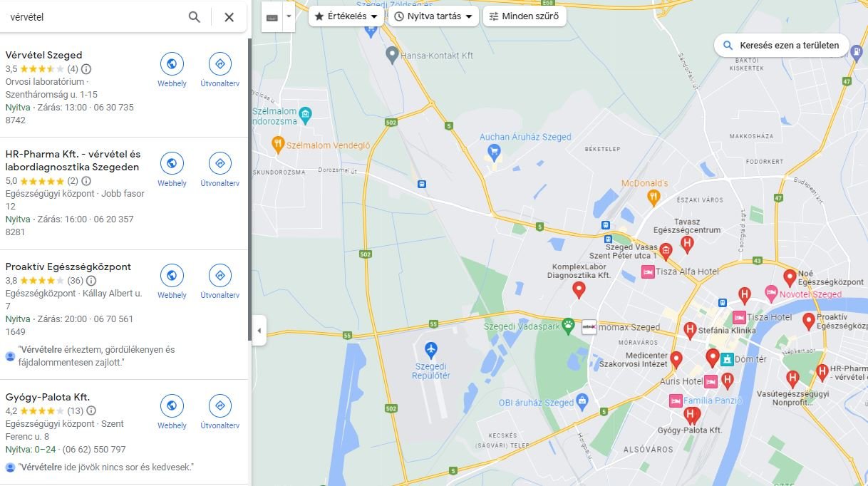Clear the search with the X icon
This screenshot has width=868, height=486.
229,17
